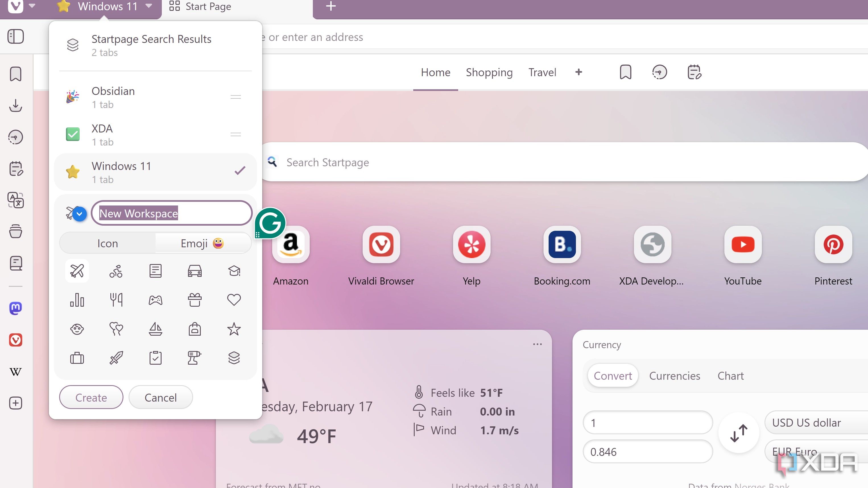Open weather widget options menu
Viewport: 868px width, 488px height.
(538, 344)
